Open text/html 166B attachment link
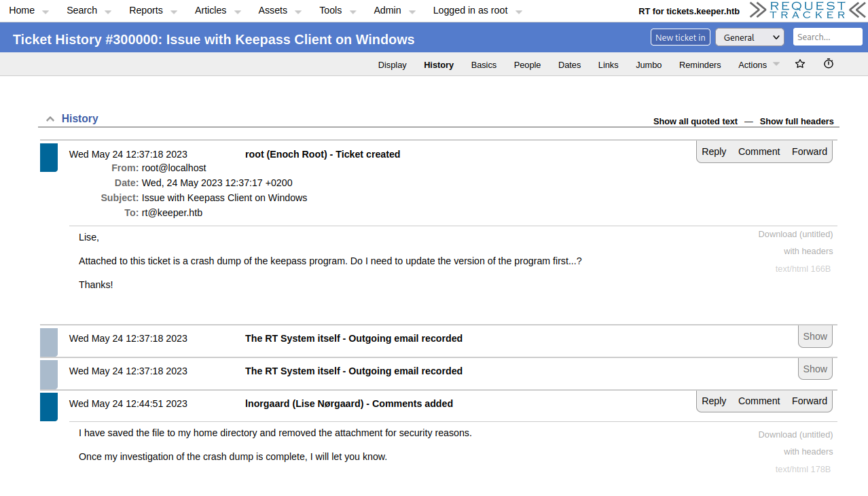 click(803, 269)
